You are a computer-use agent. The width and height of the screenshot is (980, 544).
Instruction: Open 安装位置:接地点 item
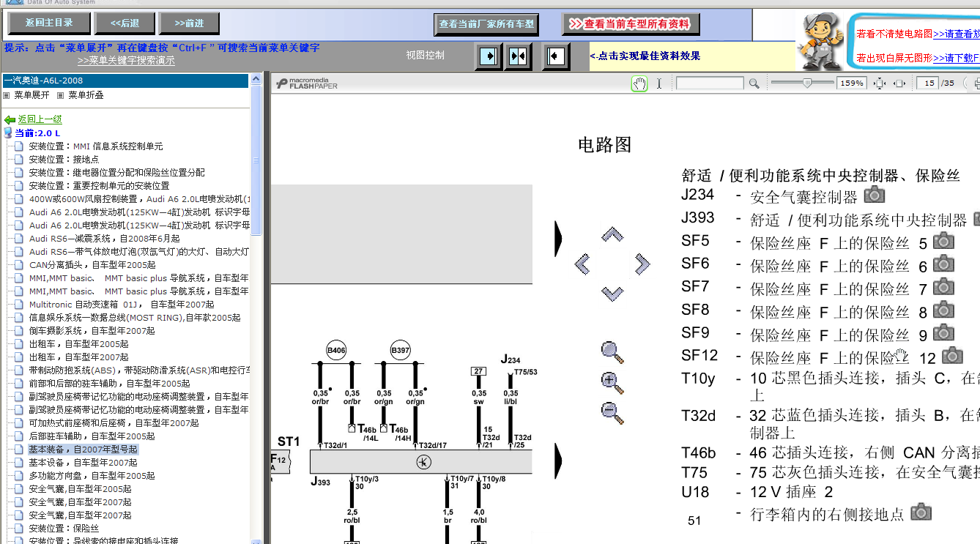click(64, 160)
